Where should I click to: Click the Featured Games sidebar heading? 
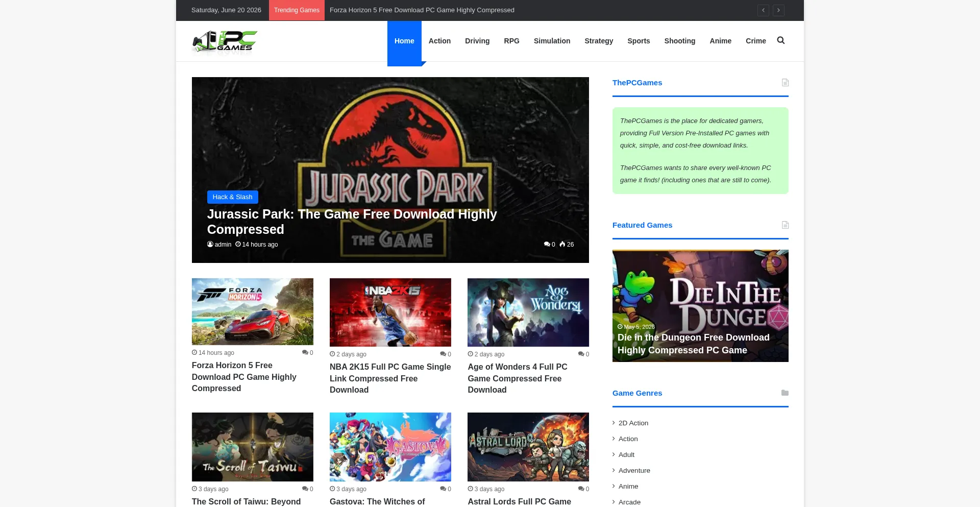[642, 225]
